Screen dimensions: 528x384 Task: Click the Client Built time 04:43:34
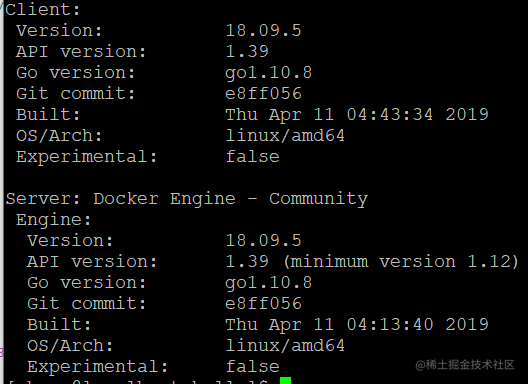390,115
